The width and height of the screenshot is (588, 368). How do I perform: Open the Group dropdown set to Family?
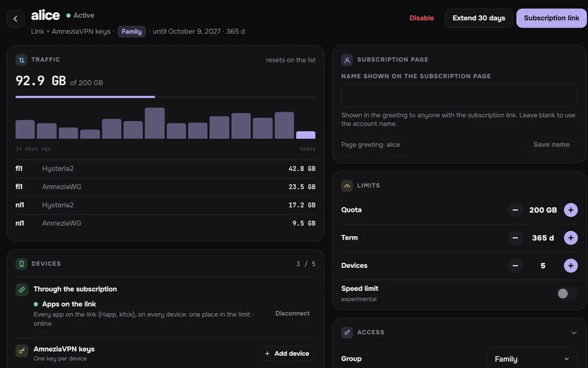click(x=532, y=359)
